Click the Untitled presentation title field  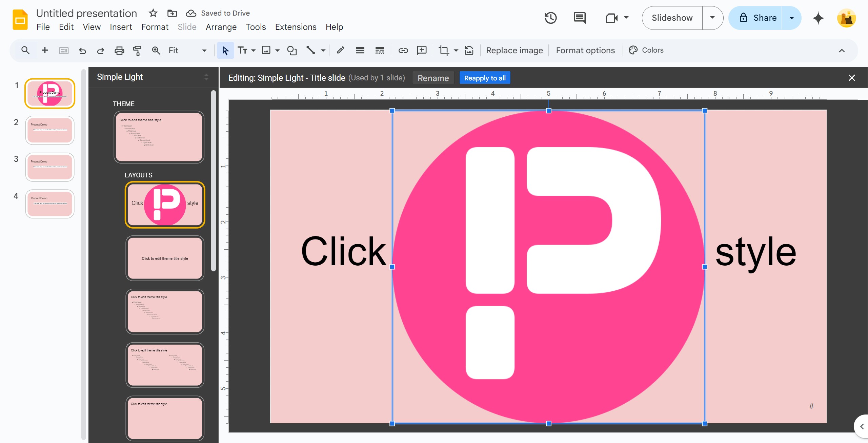click(87, 13)
